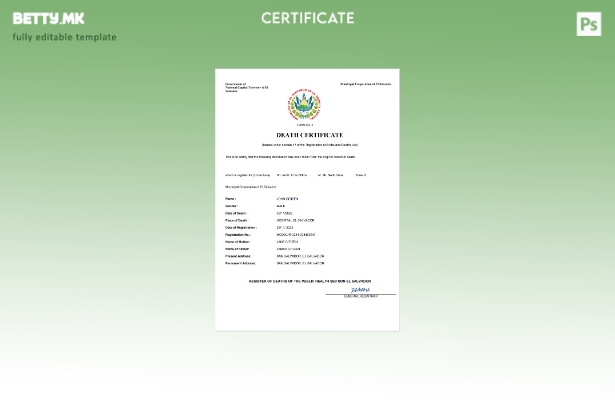
Task: Click the Permanent Address field label
Action: 240,263
